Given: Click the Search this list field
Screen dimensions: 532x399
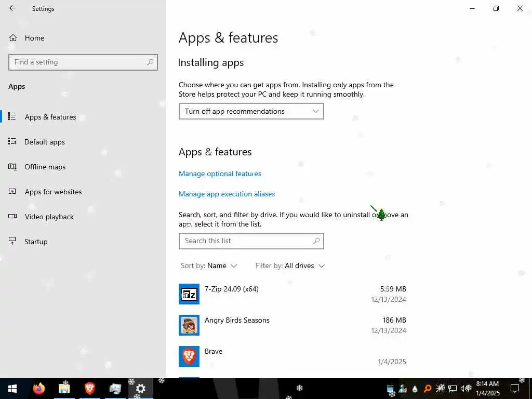Looking at the screenshot, I should [x=251, y=241].
